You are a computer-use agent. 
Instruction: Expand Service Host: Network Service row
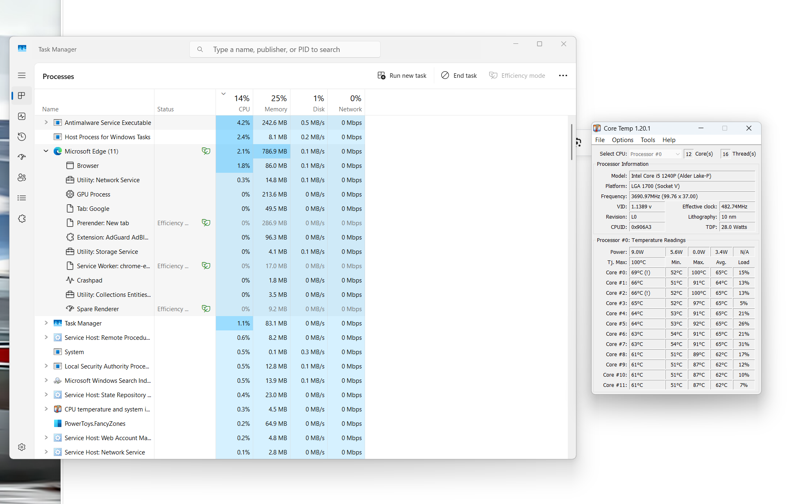point(46,452)
